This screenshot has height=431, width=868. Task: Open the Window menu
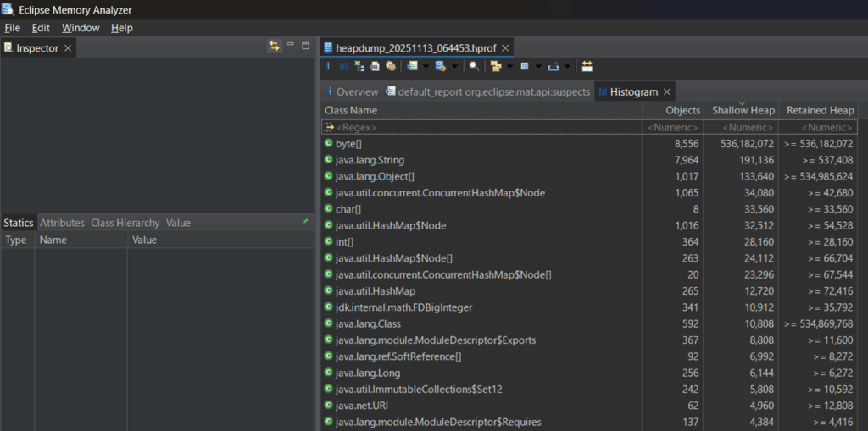81,28
